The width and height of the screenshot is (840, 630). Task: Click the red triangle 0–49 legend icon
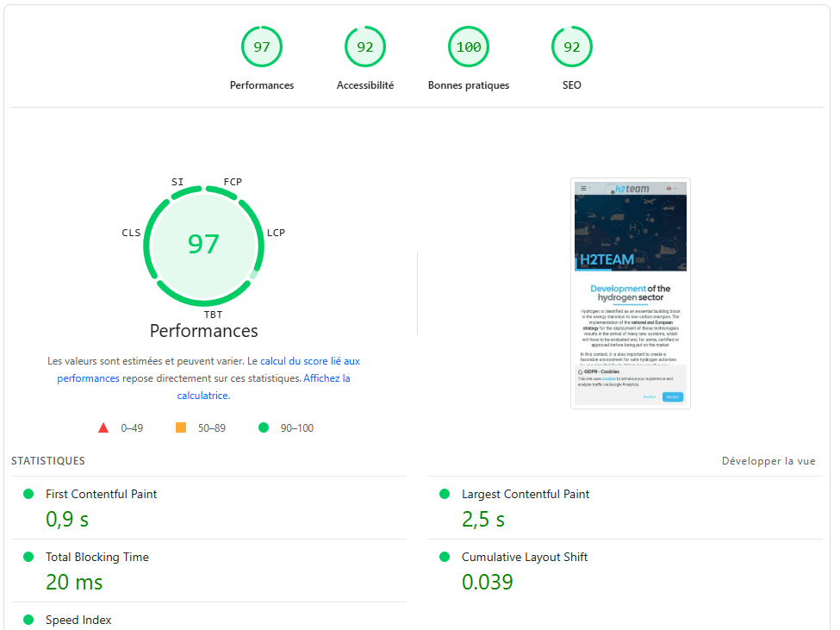click(x=103, y=427)
